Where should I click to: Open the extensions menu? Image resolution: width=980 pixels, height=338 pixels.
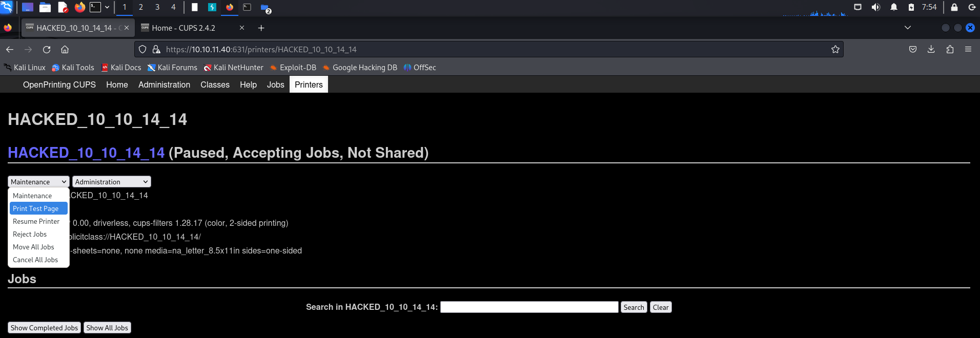click(x=950, y=49)
